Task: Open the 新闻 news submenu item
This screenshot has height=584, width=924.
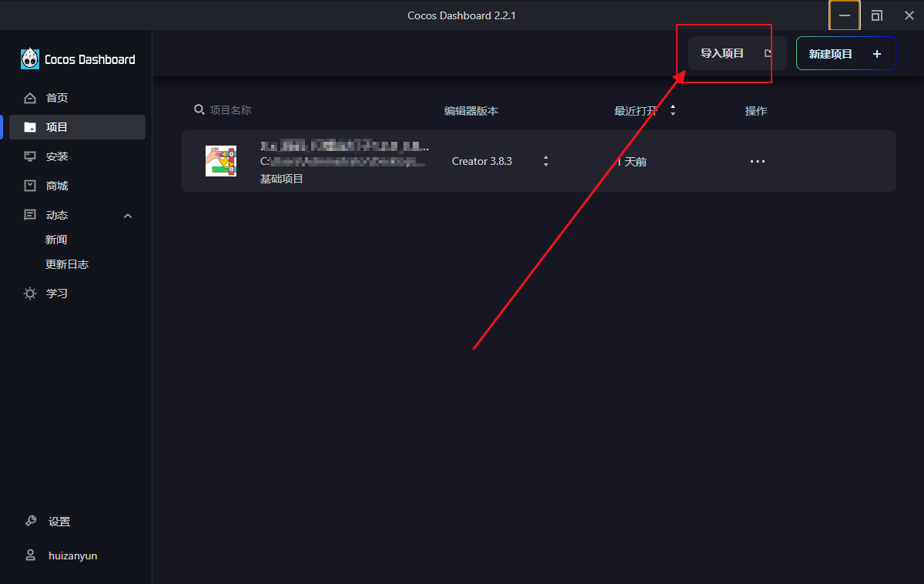Action: point(56,240)
